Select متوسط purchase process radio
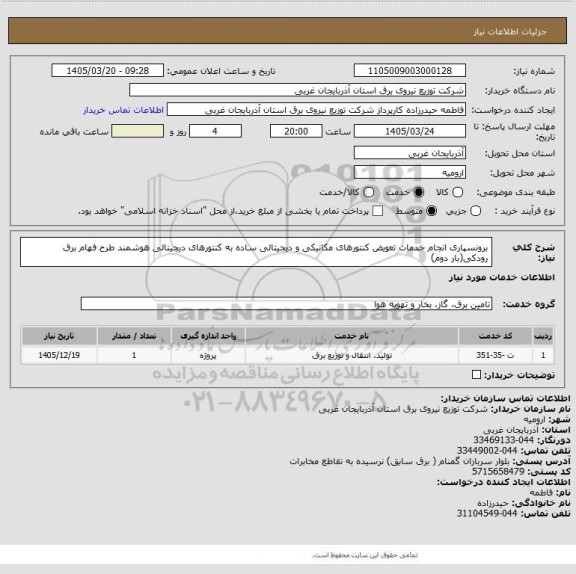Screen dimensions: 576x574 click(432, 211)
